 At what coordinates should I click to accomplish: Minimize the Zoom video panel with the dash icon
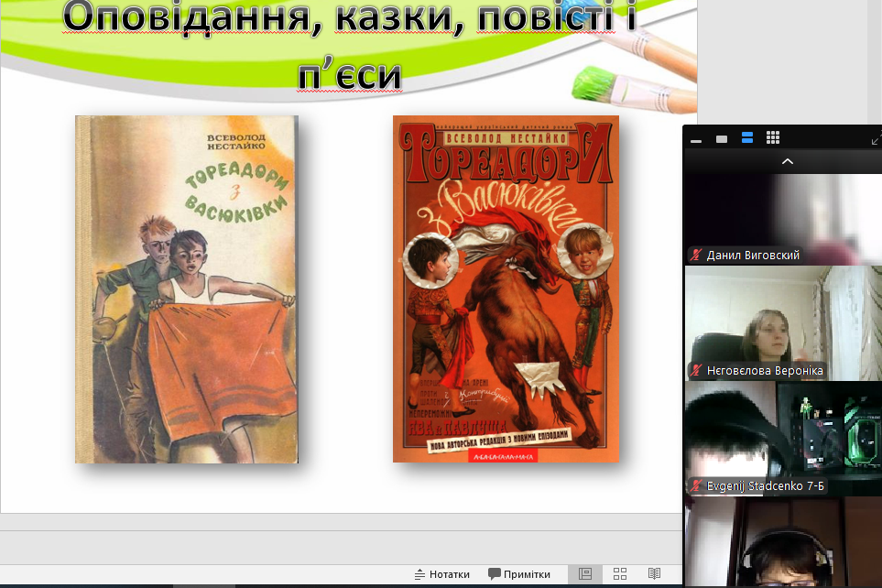pyautogui.click(x=696, y=141)
